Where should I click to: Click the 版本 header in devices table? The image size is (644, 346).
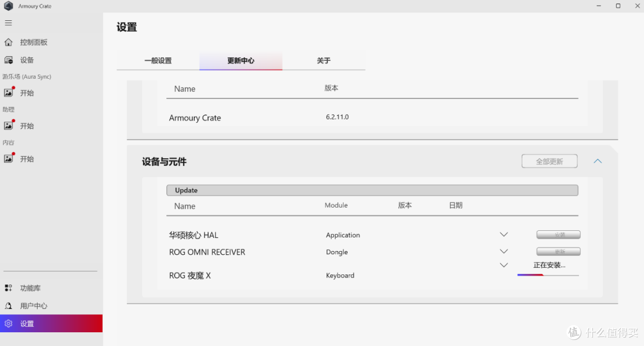(404, 205)
